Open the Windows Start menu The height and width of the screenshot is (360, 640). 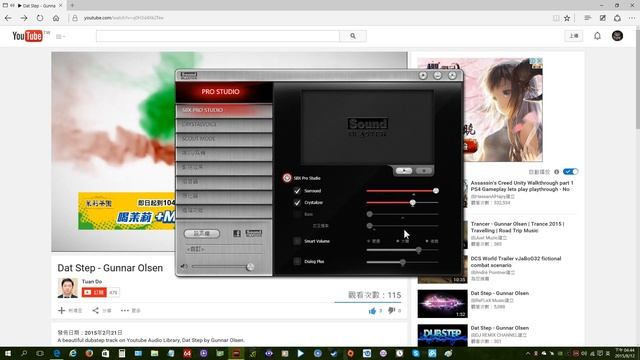(8, 353)
